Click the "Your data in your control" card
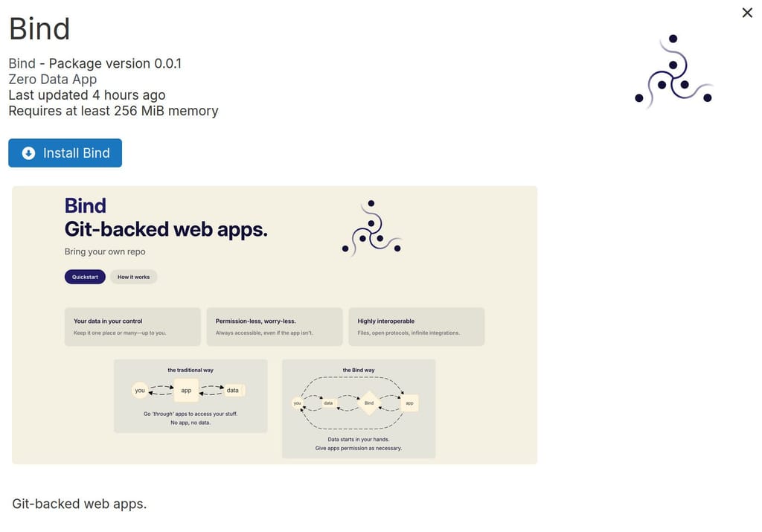 (x=132, y=327)
